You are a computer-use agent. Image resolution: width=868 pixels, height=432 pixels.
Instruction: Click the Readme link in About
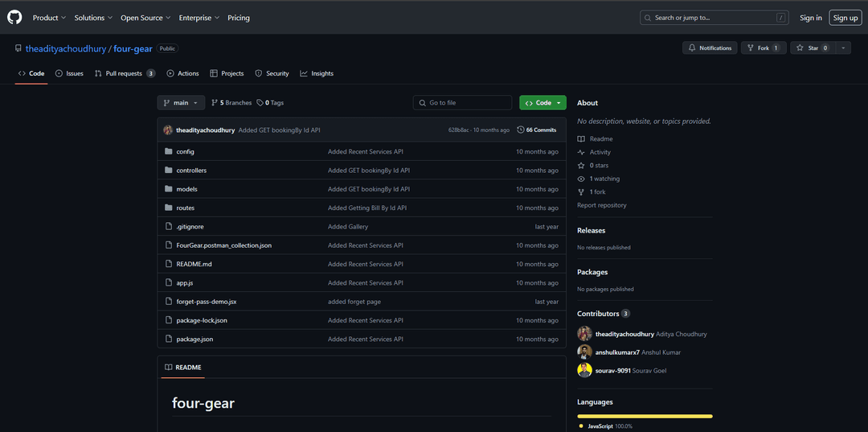tap(595, 139)
